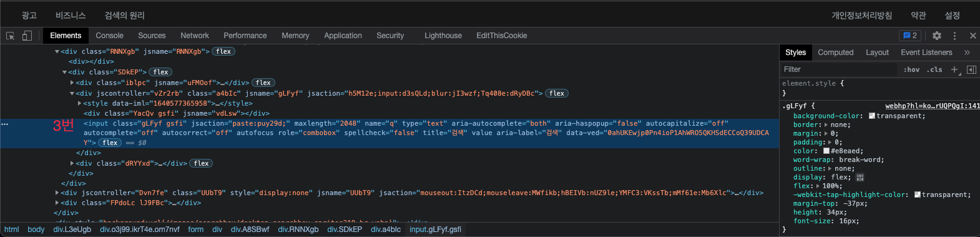Toggle the device toolbar icon
This screenshot has width=980, height=237.
[x=27, y=36]
